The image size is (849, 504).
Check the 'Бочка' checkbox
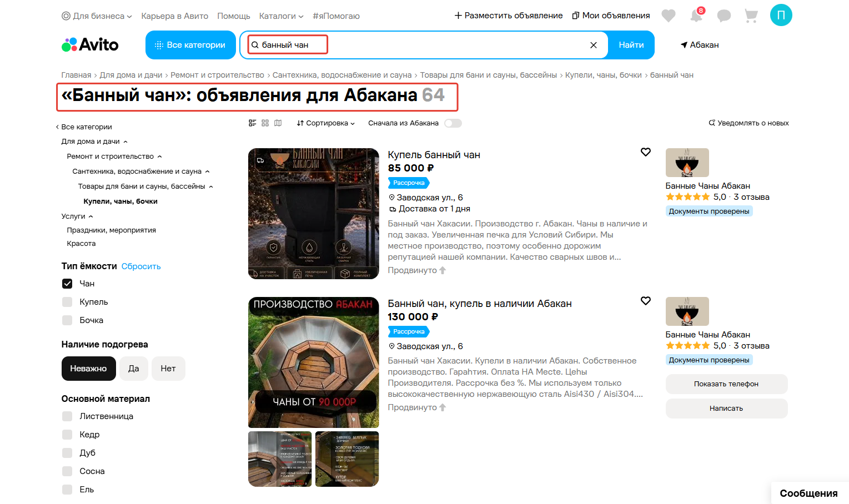[67, 320]
